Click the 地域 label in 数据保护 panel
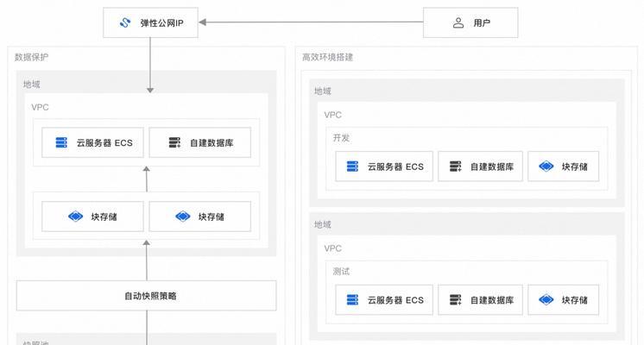The height and width of the screenshot is (345, 644). (32, 85)
